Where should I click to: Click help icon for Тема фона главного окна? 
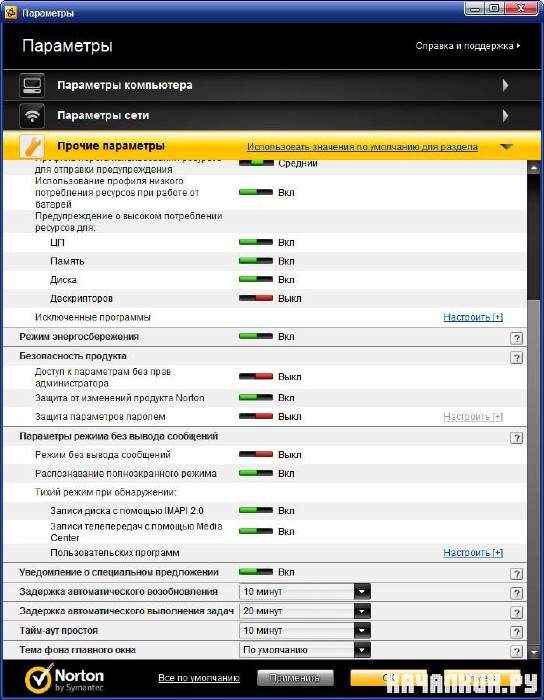coord(516,651)
